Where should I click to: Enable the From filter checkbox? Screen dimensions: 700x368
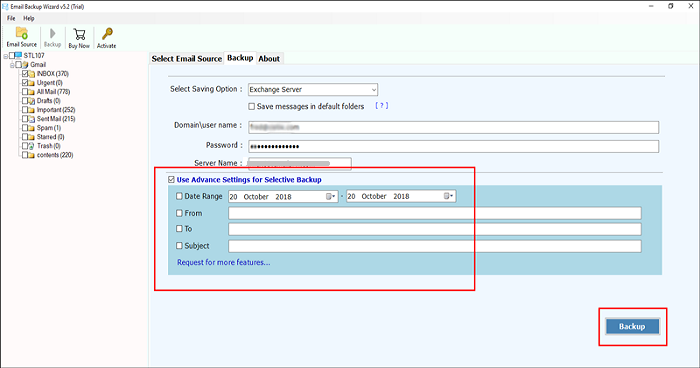tap(179, 213)
